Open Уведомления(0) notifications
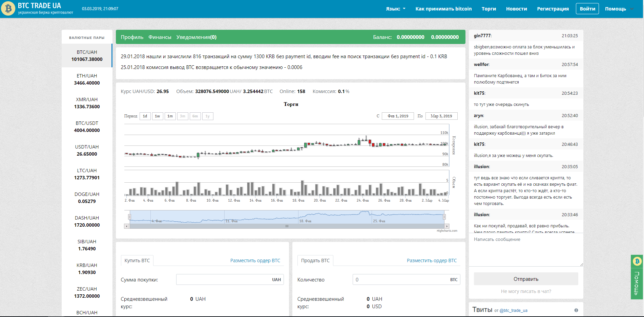Screen dimensions: 644x317 196,37
